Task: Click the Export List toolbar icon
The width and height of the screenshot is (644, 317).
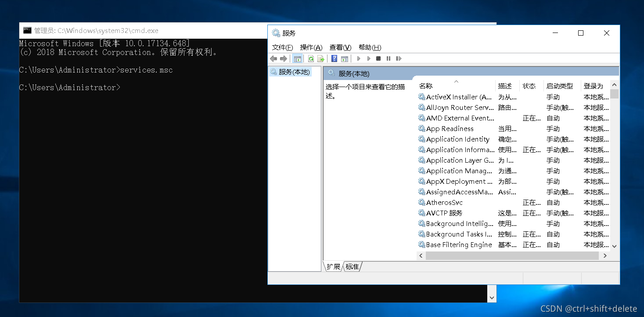Action: point(320,58)
